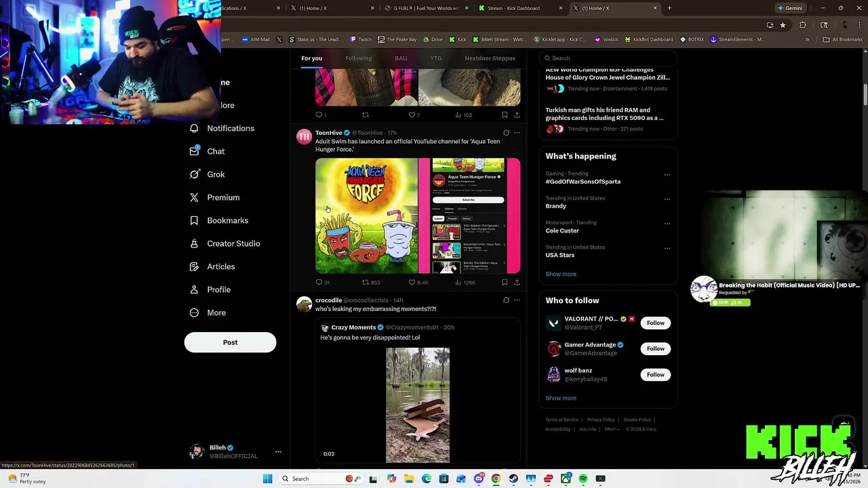Go to Profile in the sidebar
Viewport: 868px width, 488px height.
210,289
